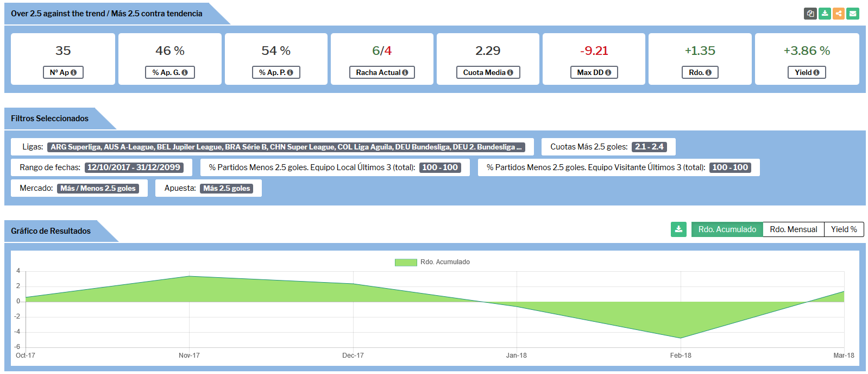Click the gray copy strategy icon
The height and width of the screenshot is (374, 868).
coord(810,14)
